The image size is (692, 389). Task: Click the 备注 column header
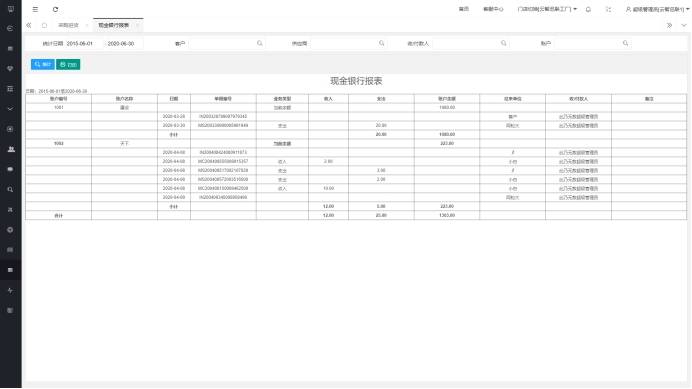pos(649,99)
